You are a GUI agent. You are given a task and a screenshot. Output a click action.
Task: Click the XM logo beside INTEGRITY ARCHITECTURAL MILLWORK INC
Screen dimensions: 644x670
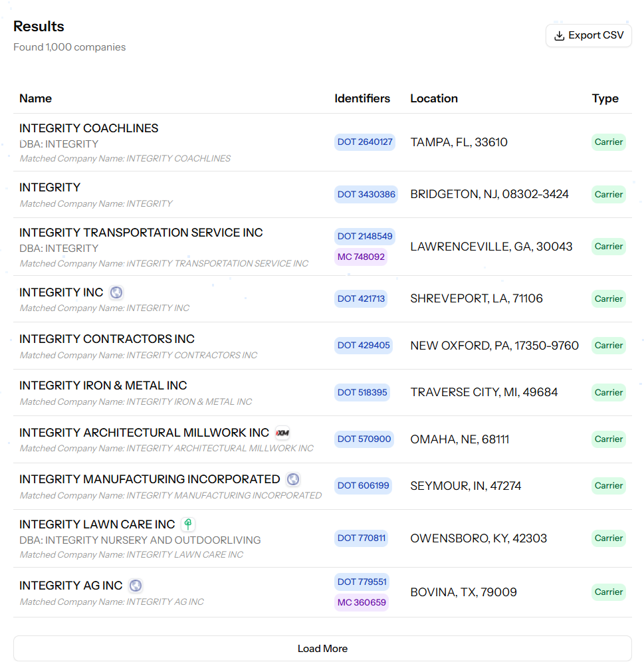tap(283, 432)
